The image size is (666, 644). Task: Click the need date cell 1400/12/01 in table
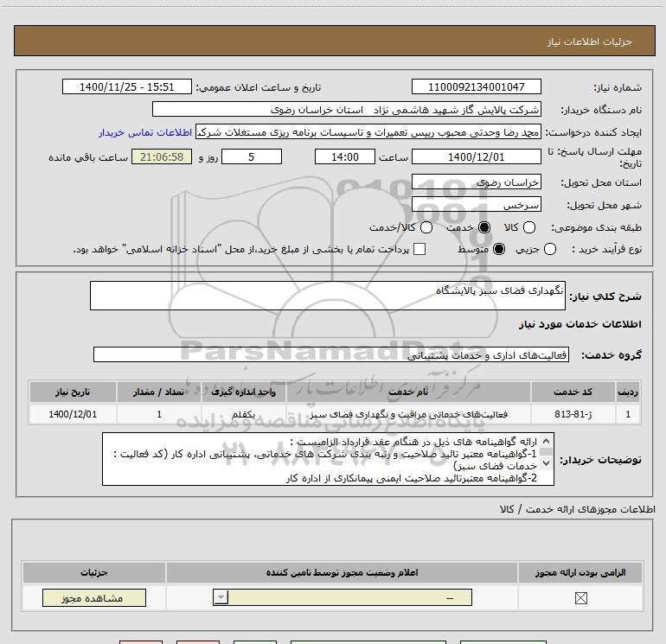click(x=73, y=414)
